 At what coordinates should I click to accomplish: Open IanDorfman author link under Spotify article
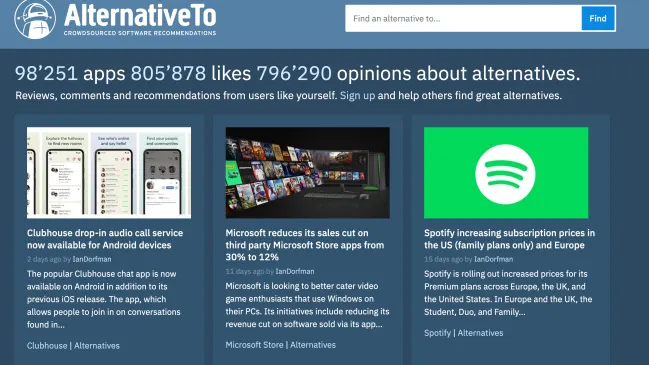point(493,259)
